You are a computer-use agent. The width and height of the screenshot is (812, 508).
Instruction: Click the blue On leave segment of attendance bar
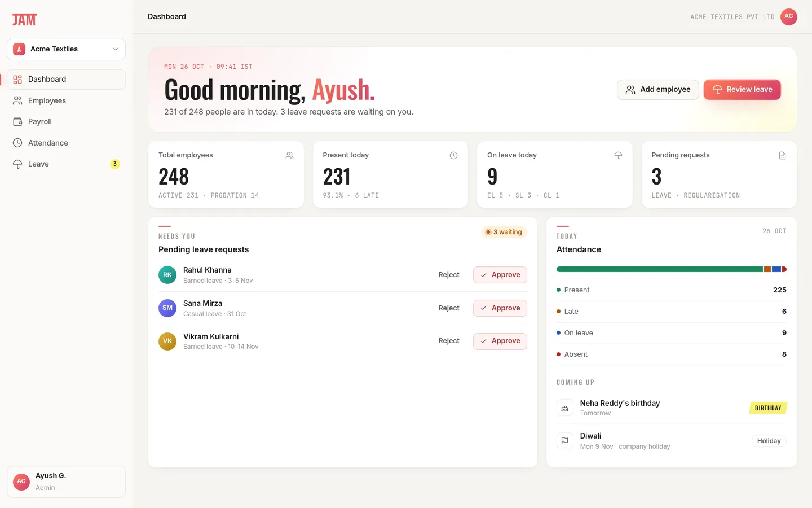click(x=776, y=269)
